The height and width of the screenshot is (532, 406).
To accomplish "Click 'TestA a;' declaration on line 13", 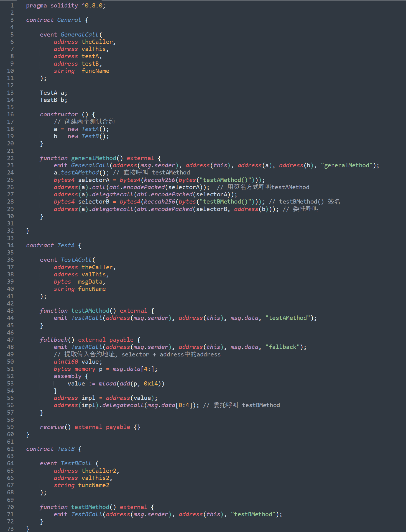I will click(x=54, y=93).
